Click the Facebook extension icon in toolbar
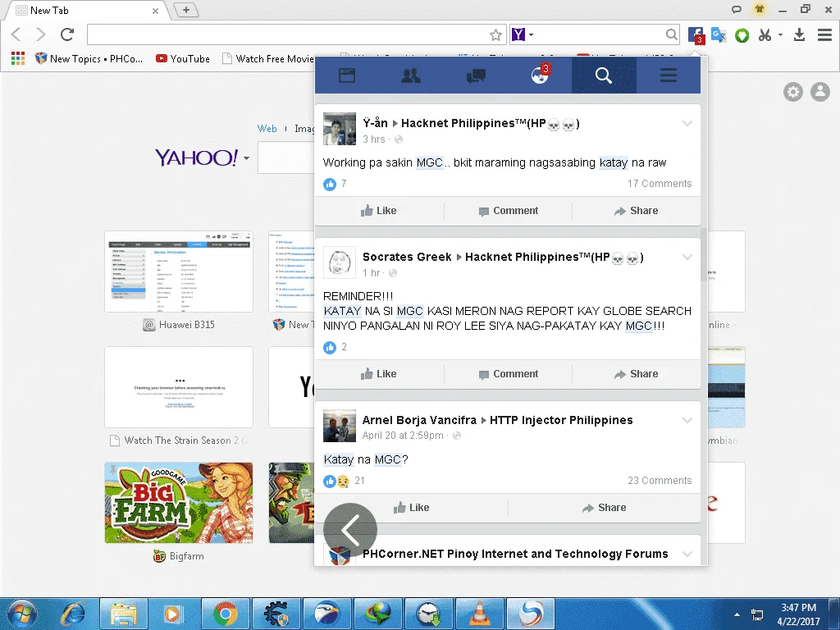 tap(696, 35)
